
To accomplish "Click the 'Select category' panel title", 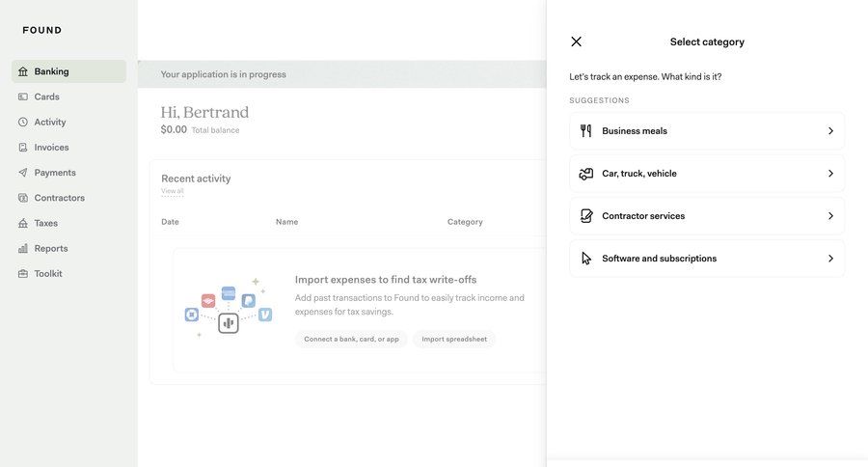I will pyautogui.click(x=707, y=41).
